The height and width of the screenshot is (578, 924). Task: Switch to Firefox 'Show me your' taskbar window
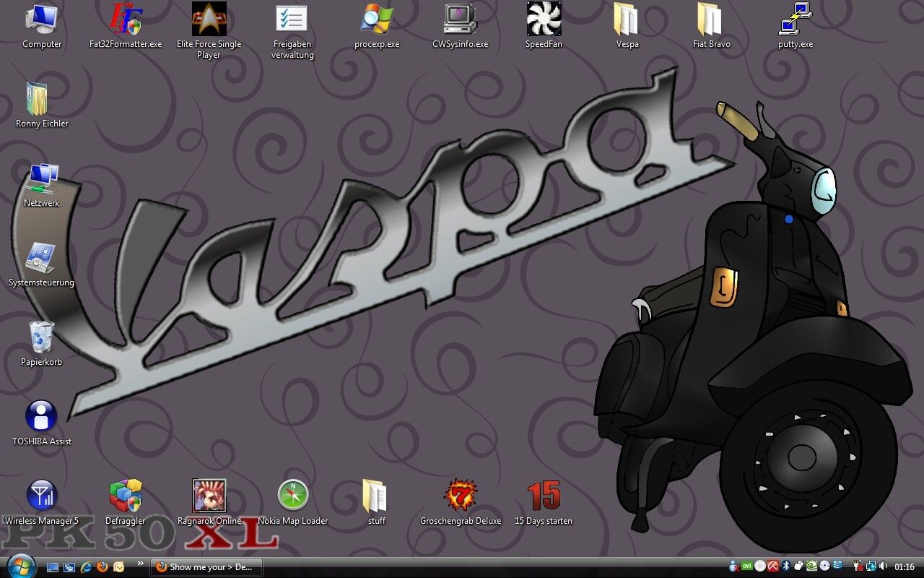206,567
